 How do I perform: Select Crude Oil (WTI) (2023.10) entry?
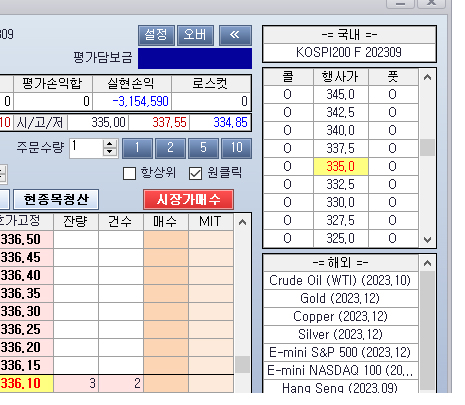340,280
